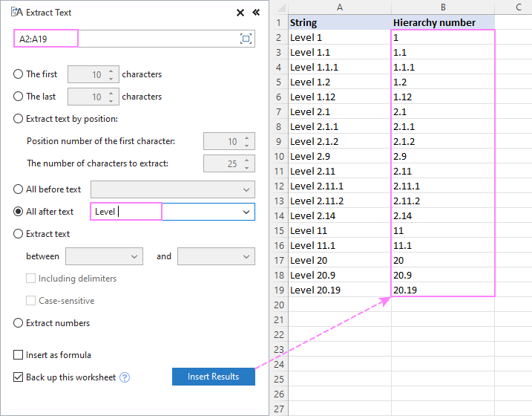
Task: Close the Extract Text pane
Action: point(240,13)
